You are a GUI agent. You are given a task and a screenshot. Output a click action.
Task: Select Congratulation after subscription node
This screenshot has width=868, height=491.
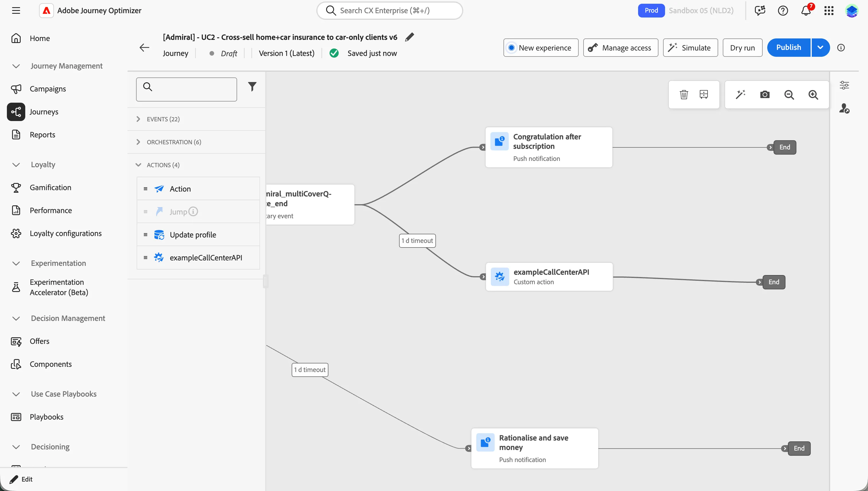[x=549, y=147]
